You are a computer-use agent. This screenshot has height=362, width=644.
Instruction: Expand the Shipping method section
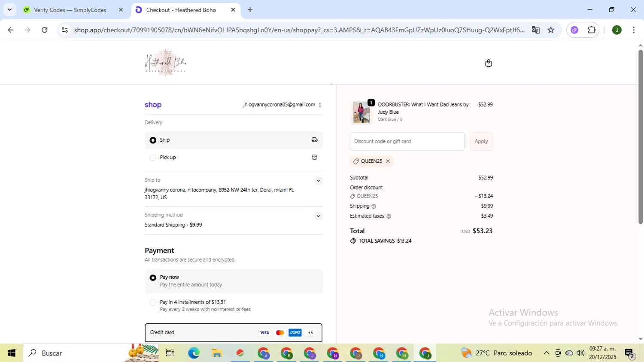coord(318,216)
